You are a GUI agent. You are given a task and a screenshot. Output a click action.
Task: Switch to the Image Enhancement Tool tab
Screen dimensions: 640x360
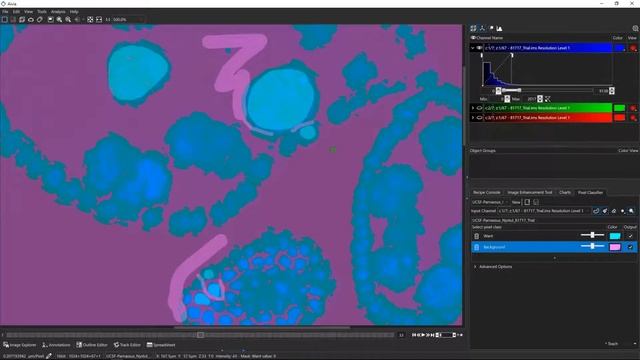(x=529, y=192)
